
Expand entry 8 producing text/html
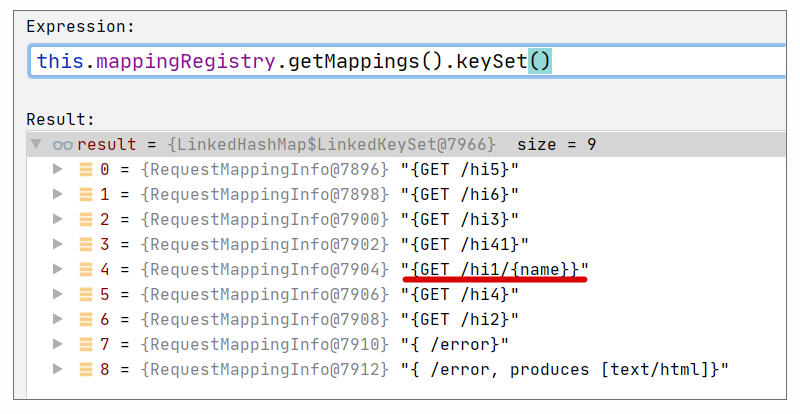[58, 369]
